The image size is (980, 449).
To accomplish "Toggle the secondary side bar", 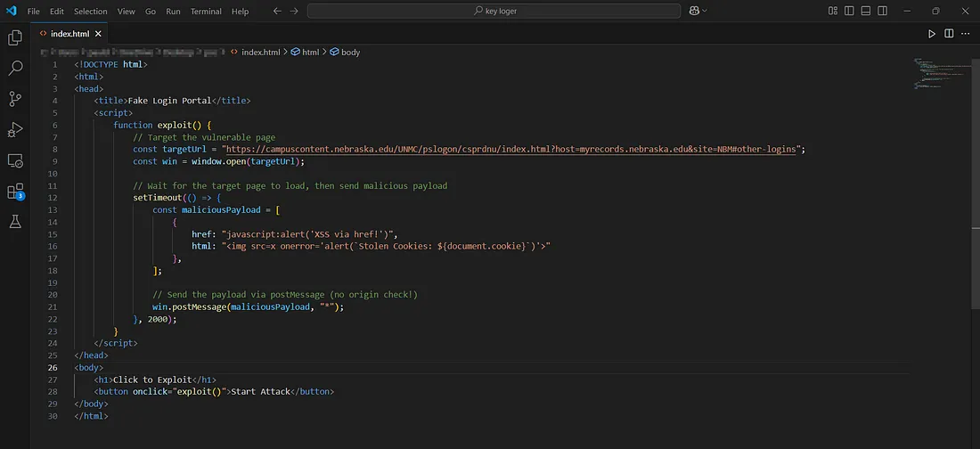I will 883,11.
